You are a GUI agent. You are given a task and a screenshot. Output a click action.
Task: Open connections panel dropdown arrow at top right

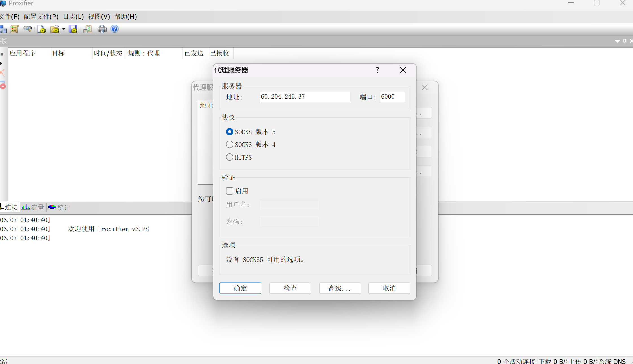617,41
